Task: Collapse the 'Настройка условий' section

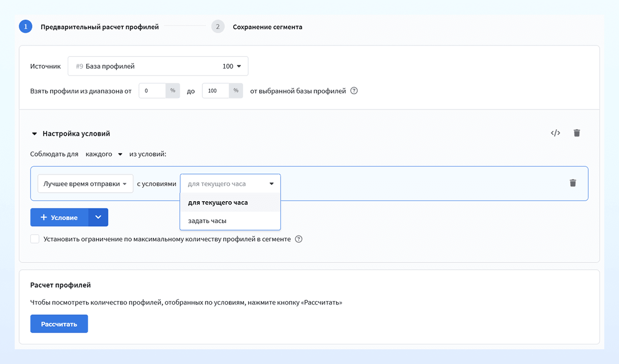Action: [34, 133]
